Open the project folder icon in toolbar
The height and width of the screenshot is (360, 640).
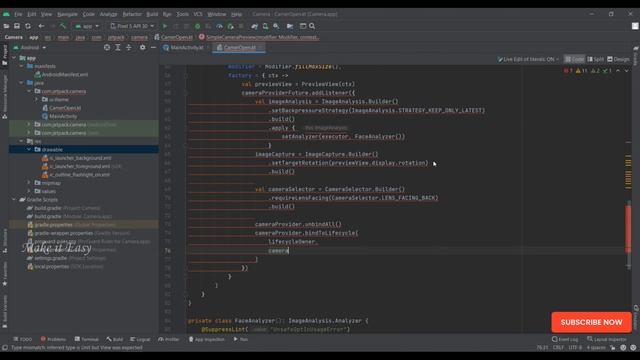tap(6, 26)
